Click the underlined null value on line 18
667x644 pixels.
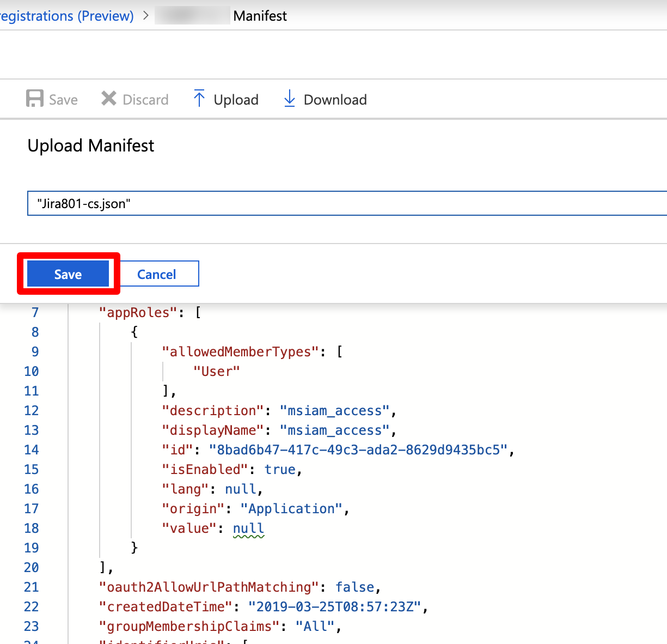pyautogui.click(x=248, y=528)
